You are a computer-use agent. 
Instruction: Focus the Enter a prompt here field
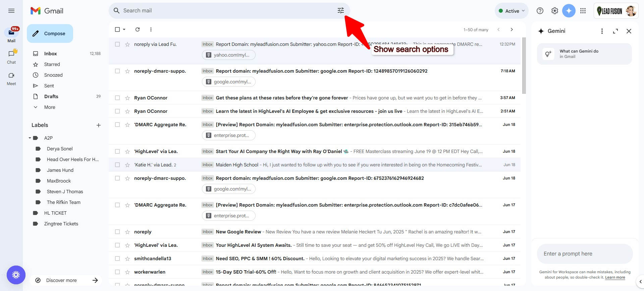coord(585,254)
